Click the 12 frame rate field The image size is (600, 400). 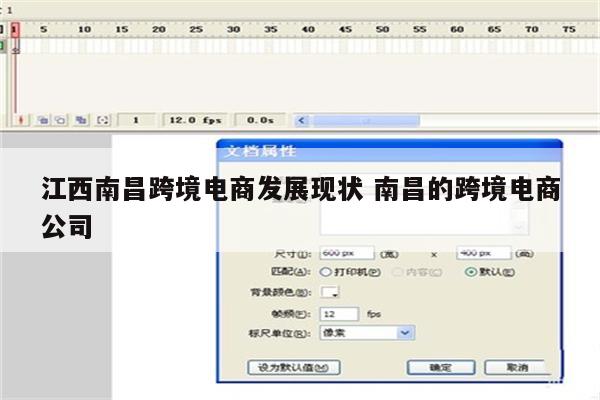tap(339, 314)
